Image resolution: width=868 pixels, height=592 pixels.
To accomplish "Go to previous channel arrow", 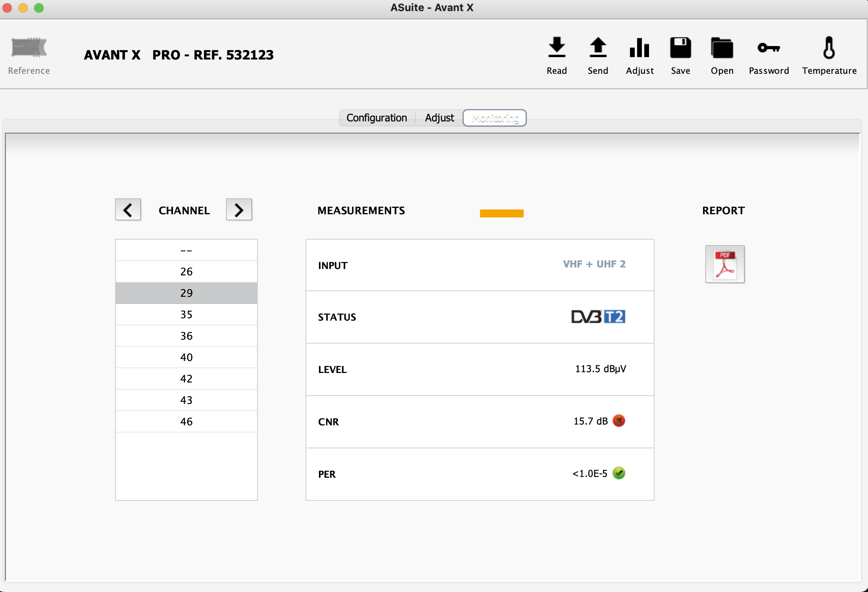I will click(x=128, y=210).
